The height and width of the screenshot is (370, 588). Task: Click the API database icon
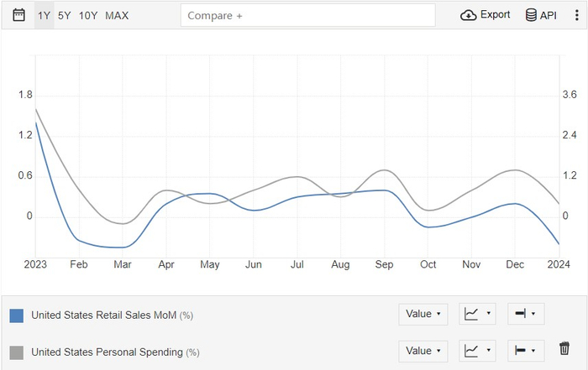pos(531,15)
